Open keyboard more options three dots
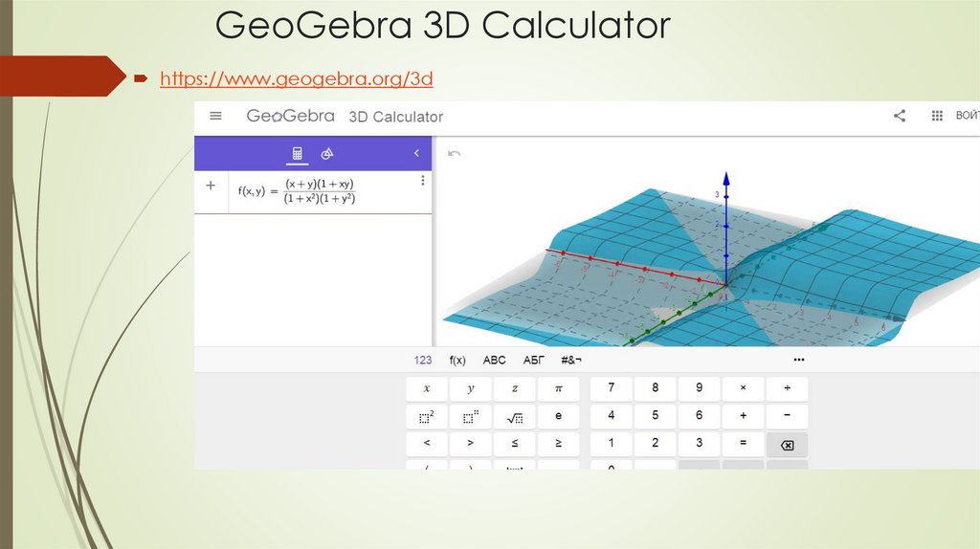 click(799, 360)
